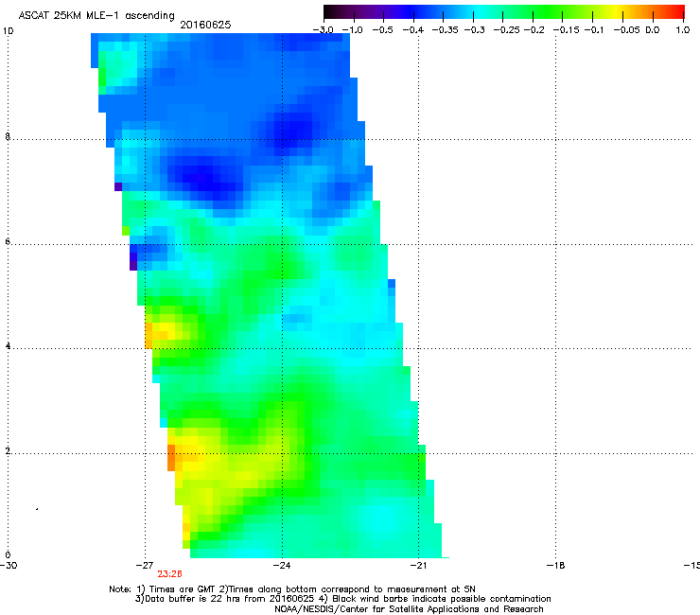Select the "-0.05" color scale label
This screenshot has width=700, height=615.
click(x=627, y=30)
